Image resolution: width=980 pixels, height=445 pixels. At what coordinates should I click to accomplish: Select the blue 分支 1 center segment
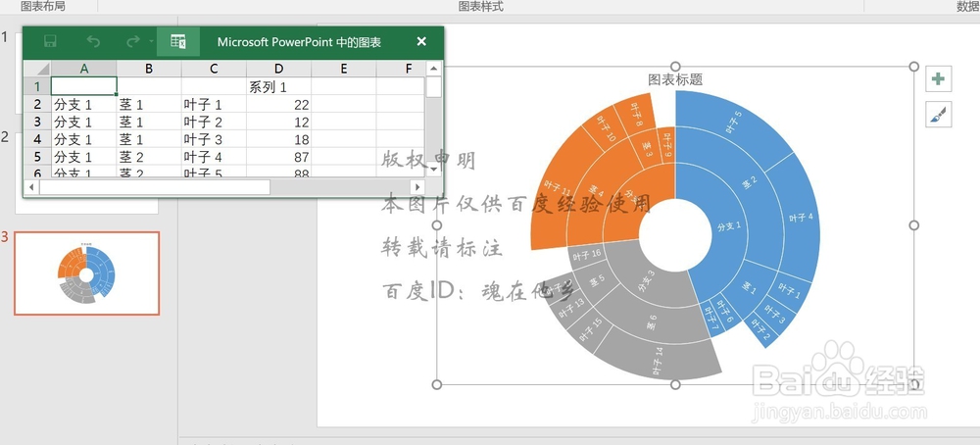pos(728,226)
